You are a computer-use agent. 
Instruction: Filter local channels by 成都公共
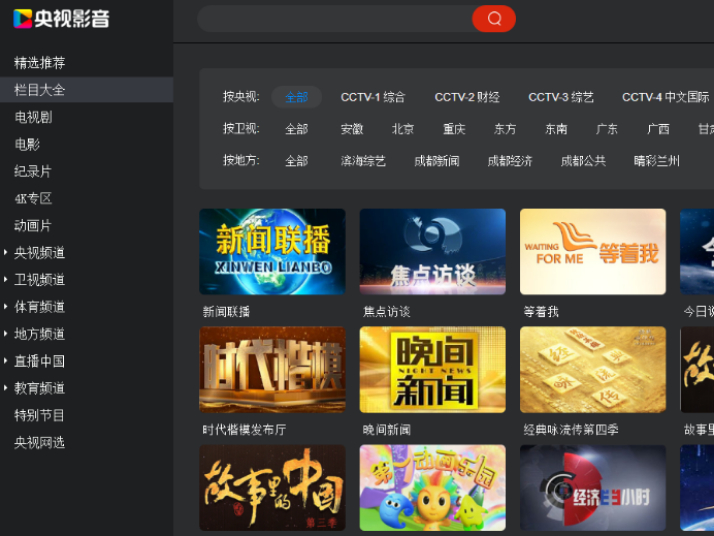583,161
